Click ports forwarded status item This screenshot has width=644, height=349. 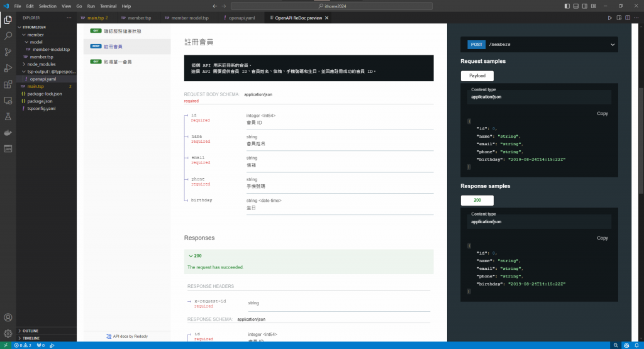pos(41,345)
